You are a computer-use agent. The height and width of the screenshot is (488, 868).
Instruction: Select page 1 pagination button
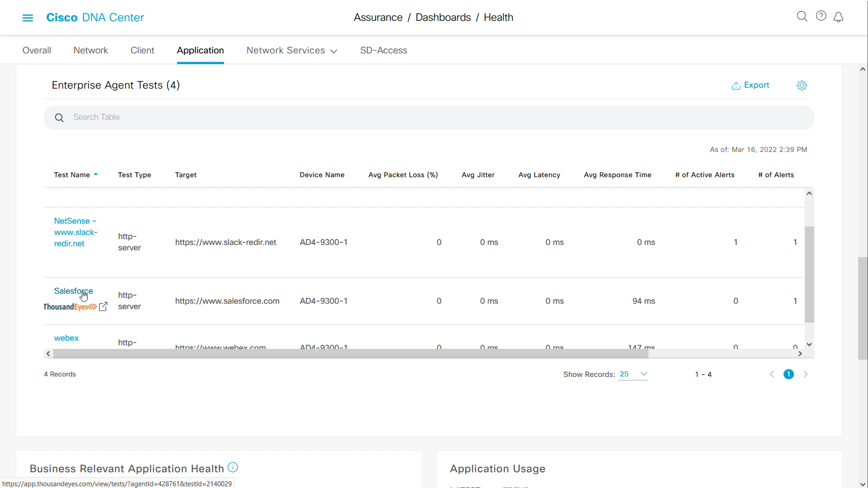coord(788,374)
